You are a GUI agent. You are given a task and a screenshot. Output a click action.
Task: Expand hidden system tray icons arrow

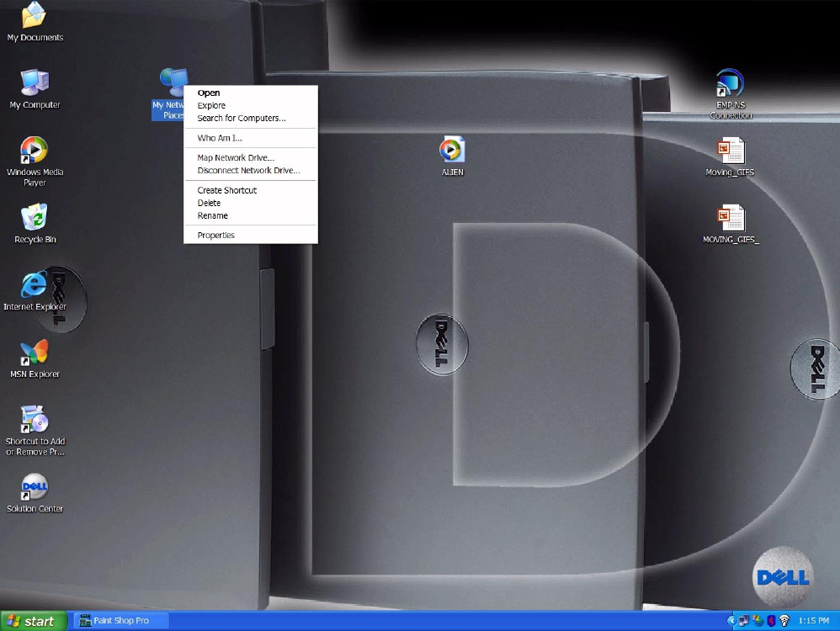coord(731,620)
